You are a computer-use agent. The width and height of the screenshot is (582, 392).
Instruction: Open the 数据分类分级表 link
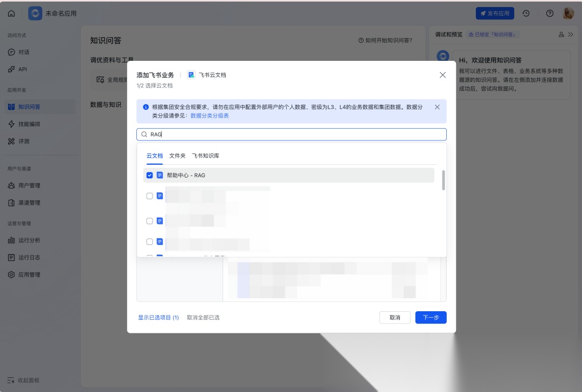210,116
